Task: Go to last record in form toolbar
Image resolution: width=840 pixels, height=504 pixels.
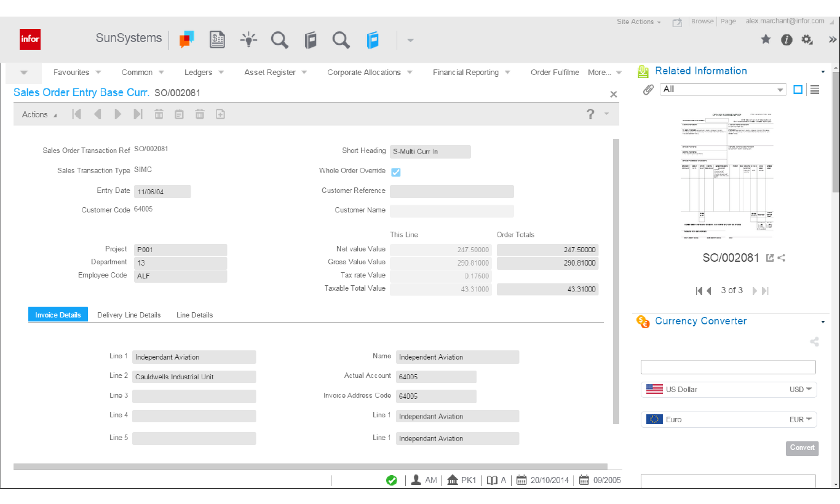Action: (x=138, y=114)
